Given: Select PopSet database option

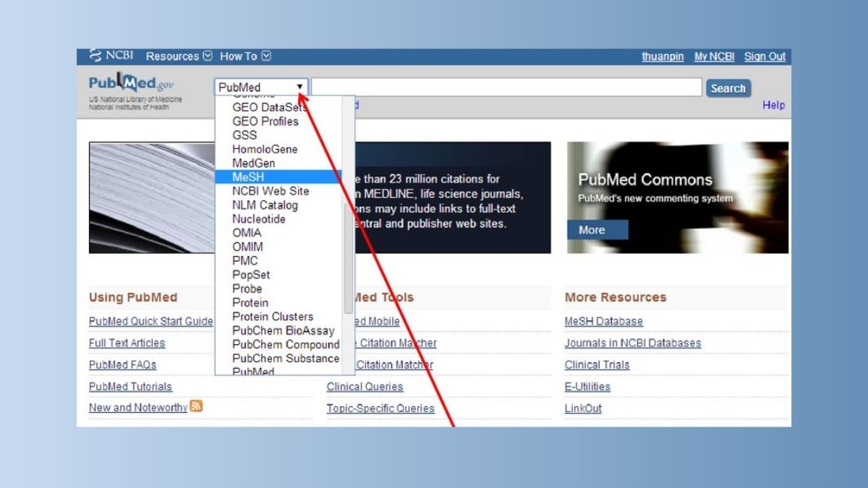Looking at the screenshot, I should pyautogui.click(x=251, y=275).
